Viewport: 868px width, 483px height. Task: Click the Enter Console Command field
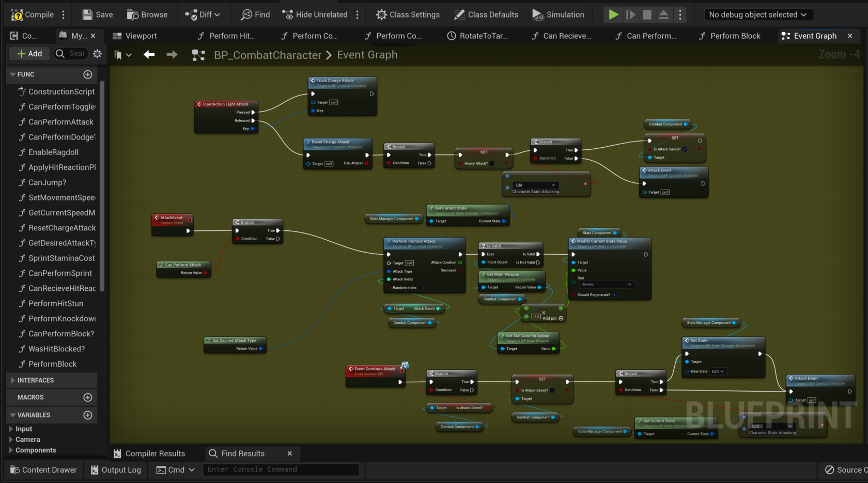point(280,470)
